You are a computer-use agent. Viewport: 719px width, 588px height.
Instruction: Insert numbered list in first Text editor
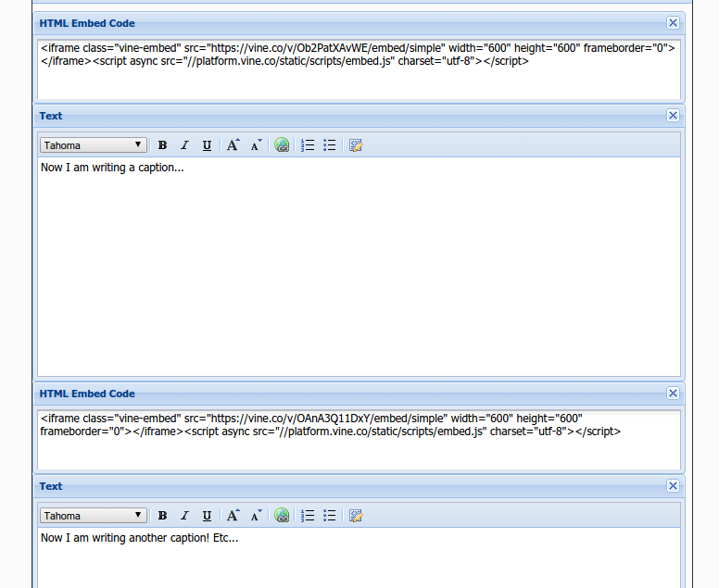308,145
